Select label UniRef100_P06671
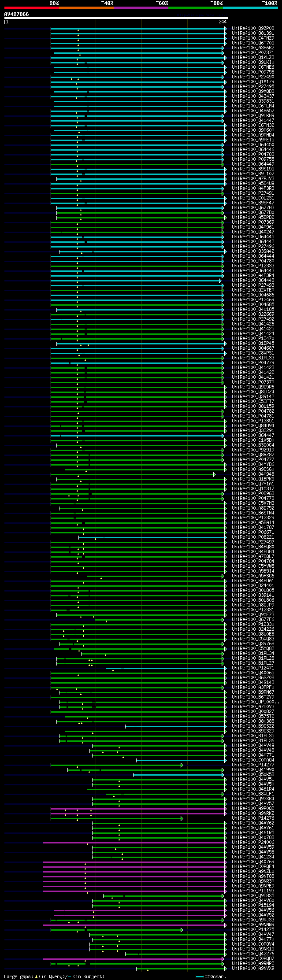 point(253,533)
